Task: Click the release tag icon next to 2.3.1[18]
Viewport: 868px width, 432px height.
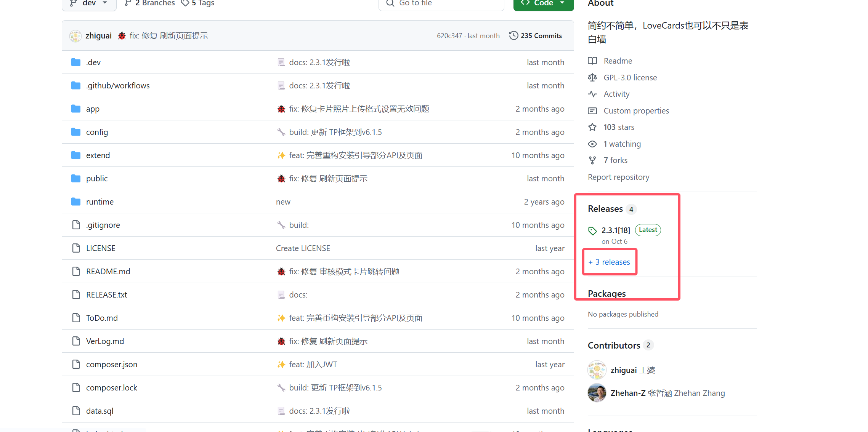Action: pos(592,231)
